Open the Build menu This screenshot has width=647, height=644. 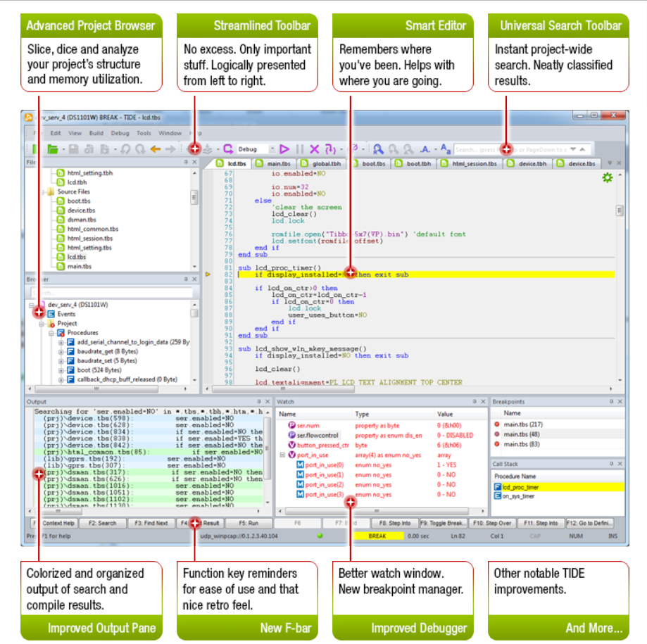[x=96, y=133]
